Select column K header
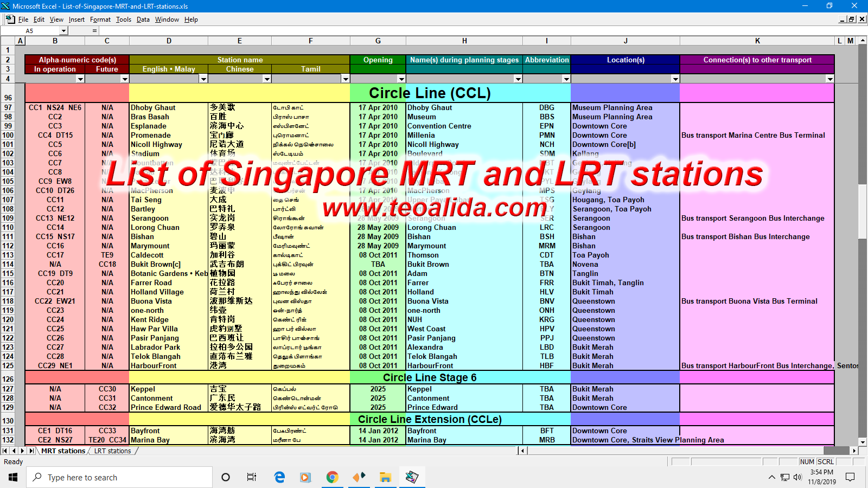The image size is (868, 488). 757,41
